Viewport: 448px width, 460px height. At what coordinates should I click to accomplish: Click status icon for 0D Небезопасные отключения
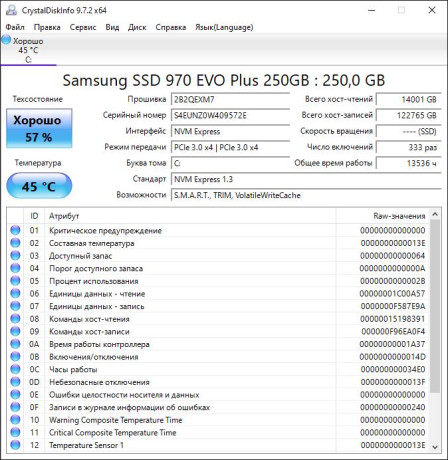click(15, 382)
